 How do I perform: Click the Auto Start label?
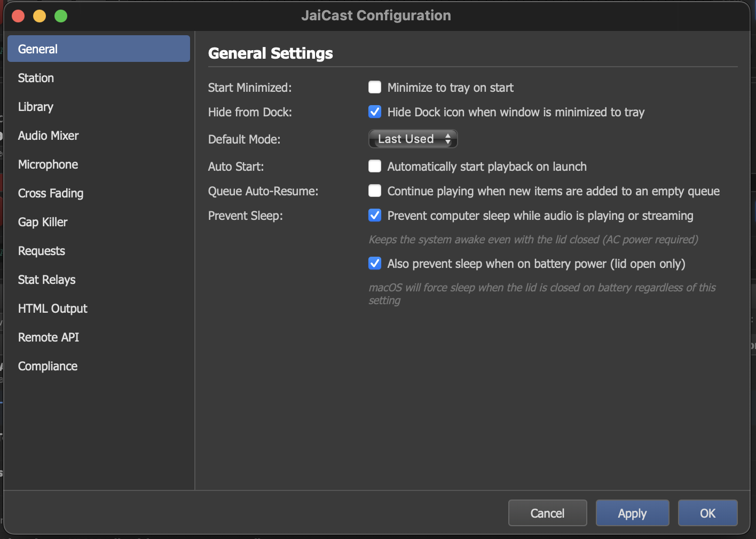pyautogui.click(x=236, y=167)
